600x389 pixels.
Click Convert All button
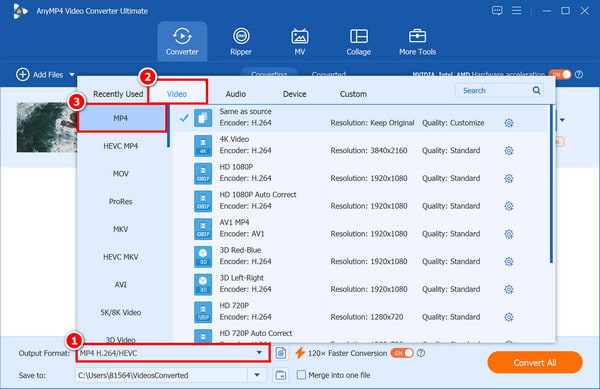pos(535,363)
